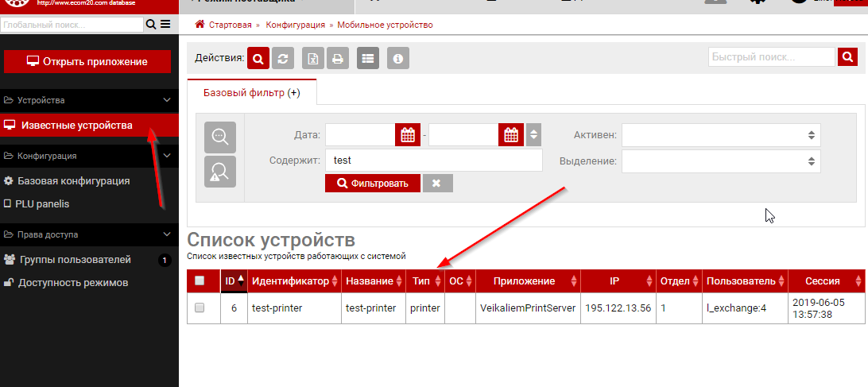Click the Открыть приложение button
Screen dimensions: 868x387
click(87, 61)
